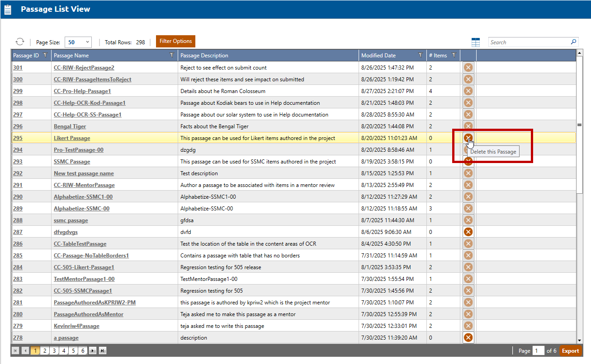Screen dimensions: 591x364
Task: Delete the Likert Passage row
Action: [468, 137]
